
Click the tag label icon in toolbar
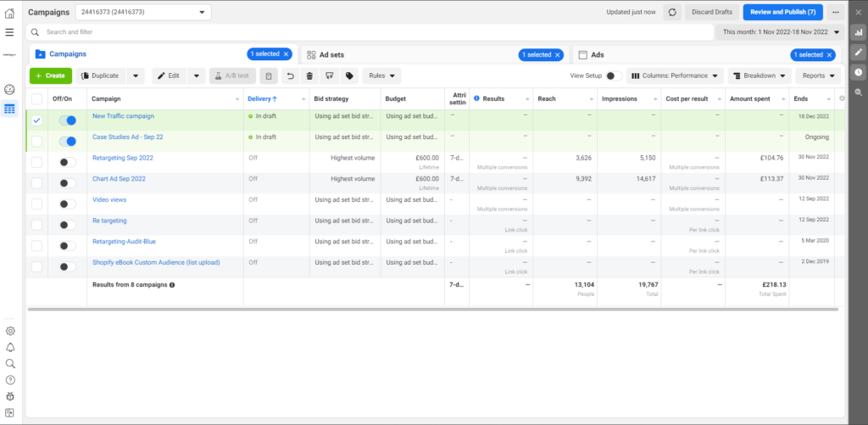pyautogui.click(x=349, y=75)
